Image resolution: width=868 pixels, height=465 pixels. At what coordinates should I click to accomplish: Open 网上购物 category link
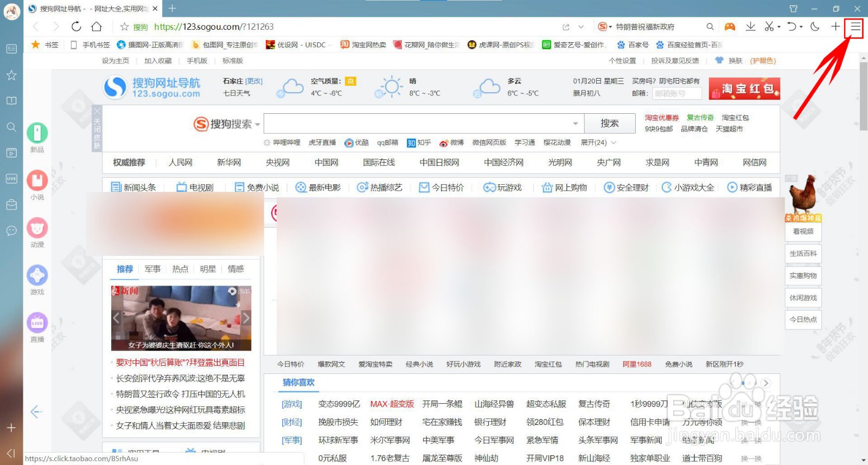[x=565, y=188]
